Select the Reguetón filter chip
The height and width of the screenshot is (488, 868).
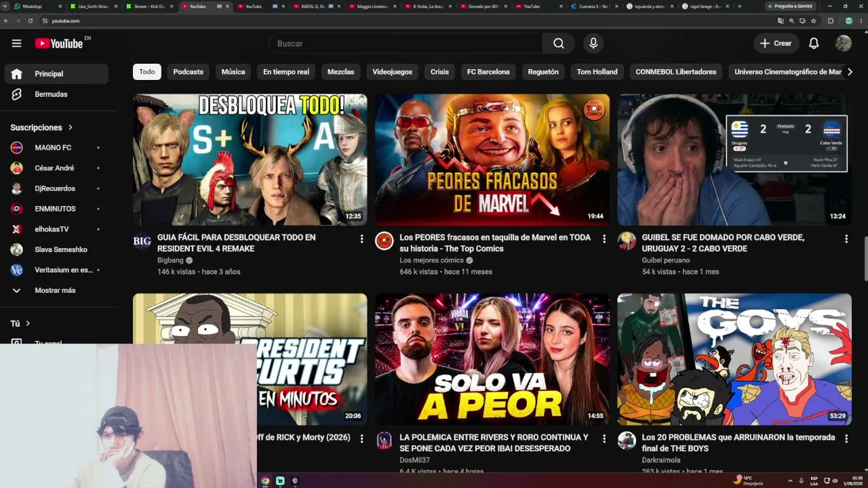point(543,72)
